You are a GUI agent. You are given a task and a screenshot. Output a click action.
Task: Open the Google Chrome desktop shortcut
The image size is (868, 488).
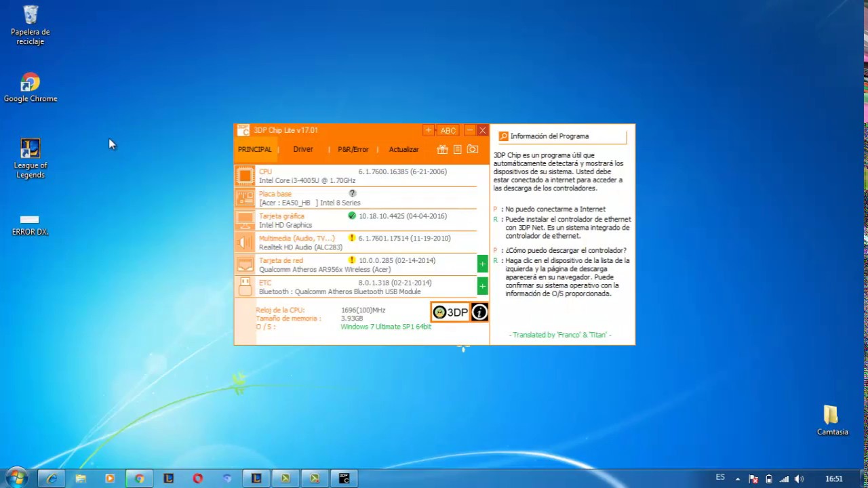[x=31, y=88]
